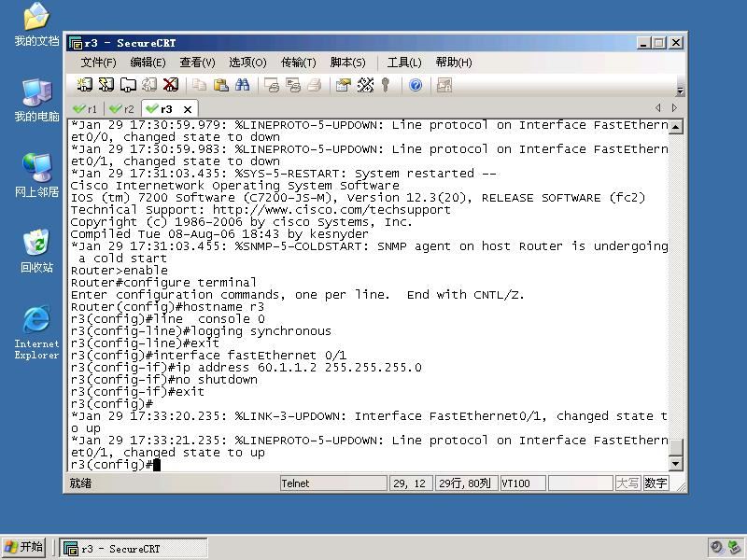Open 网上邻居 desktop icon
747x560 pixels.
[36, 175]
